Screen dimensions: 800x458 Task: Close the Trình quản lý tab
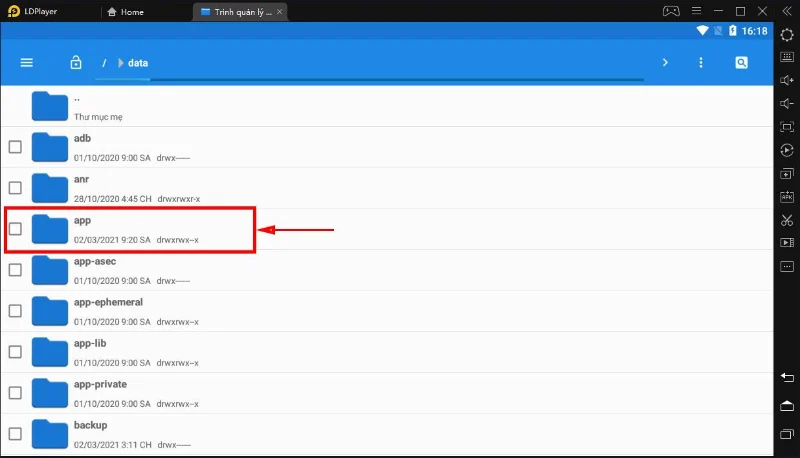click(279, 12)
